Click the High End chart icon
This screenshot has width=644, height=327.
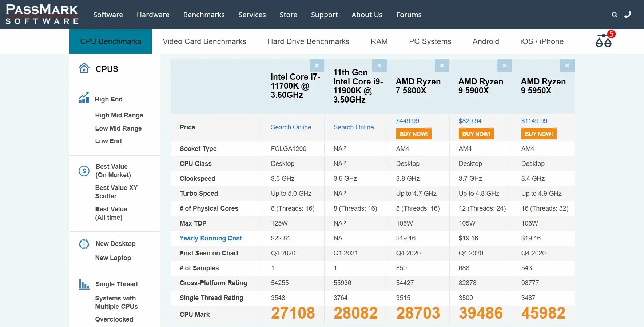84,98
